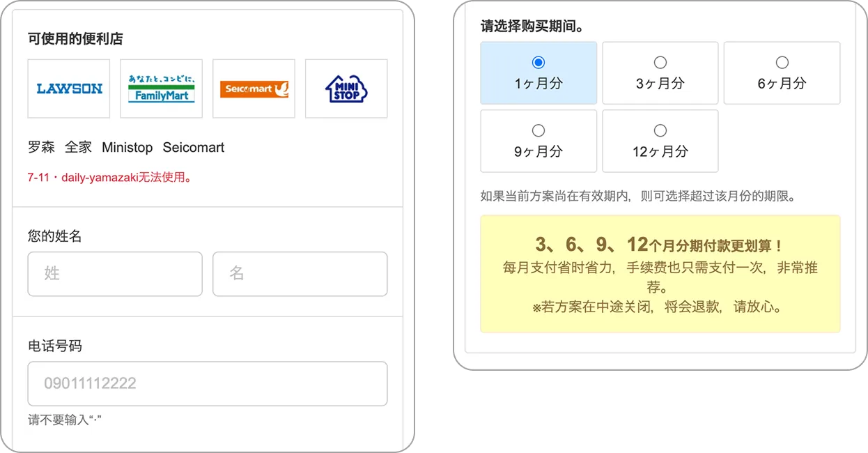Viewport: 868px width, 453px height.
Task: Select the 12ヶ月分 radio button
Action: pyautogui.click(x=660, y=130)
